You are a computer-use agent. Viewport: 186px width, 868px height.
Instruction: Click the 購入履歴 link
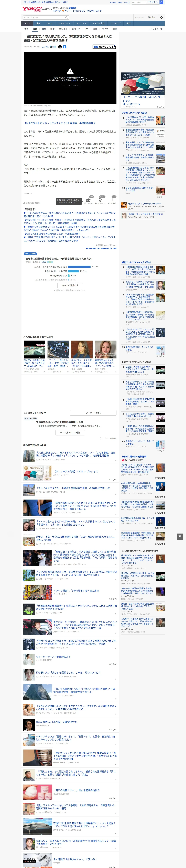click(x=152, y=17)
